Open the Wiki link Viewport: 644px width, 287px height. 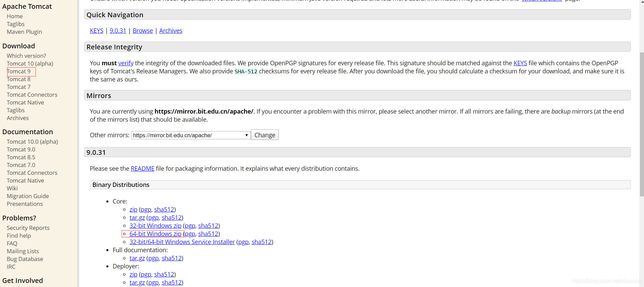(x=12, y=188)
